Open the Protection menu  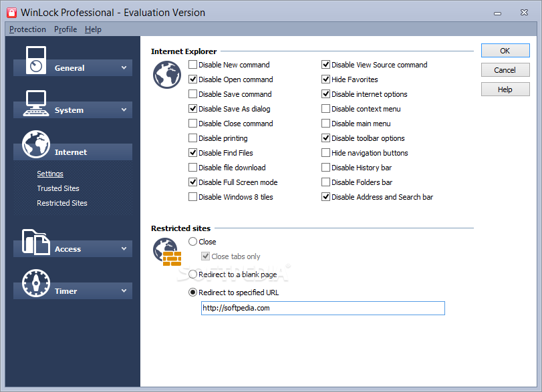point(27,29)
